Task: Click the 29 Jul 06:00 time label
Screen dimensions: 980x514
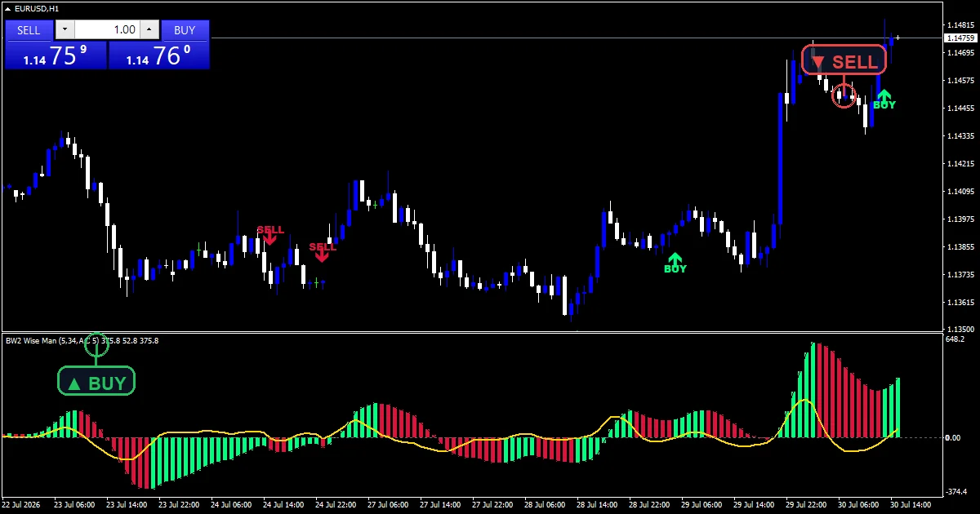Action: [x=702, y=504]
